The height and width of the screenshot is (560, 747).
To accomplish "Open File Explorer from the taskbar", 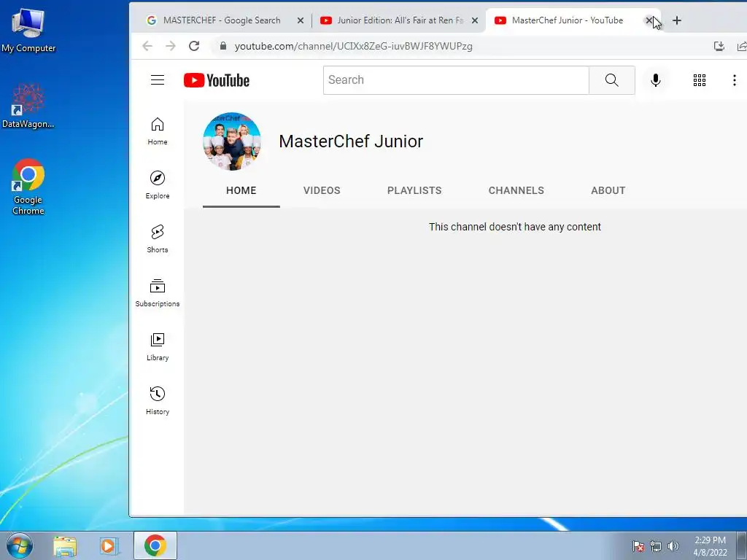I will point(65,545).
